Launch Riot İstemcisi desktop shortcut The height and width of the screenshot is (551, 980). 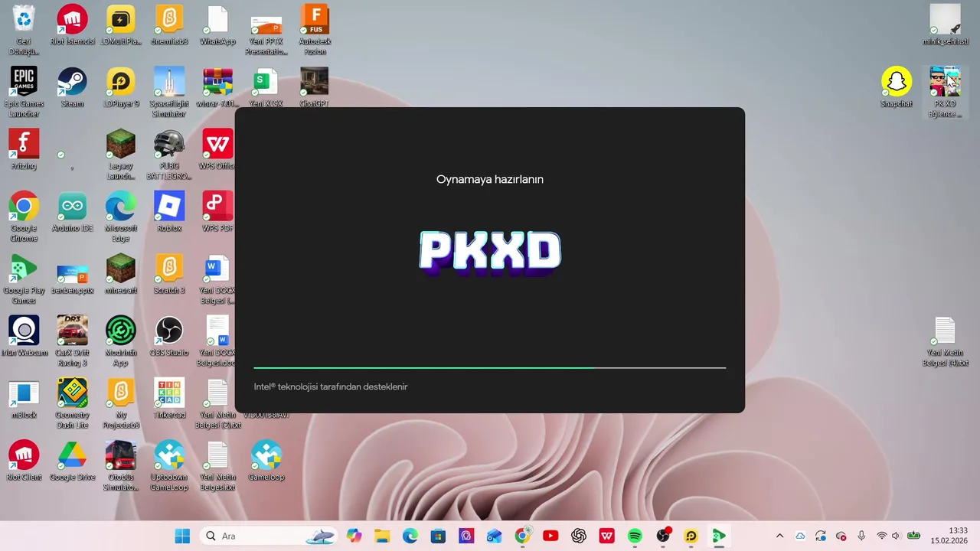(72, 25)
